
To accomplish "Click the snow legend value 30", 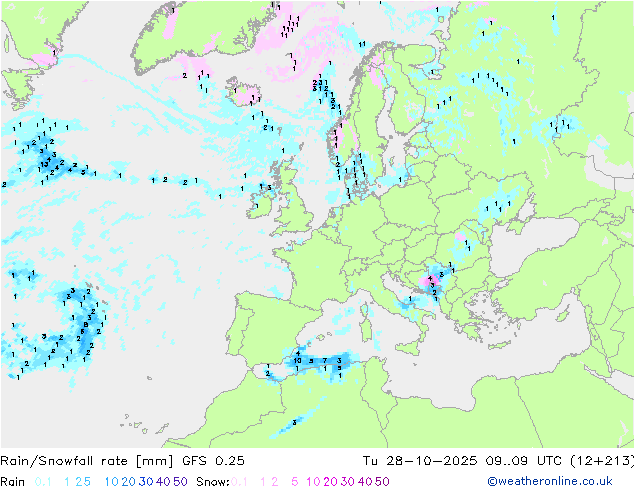I will pos(348,482).
